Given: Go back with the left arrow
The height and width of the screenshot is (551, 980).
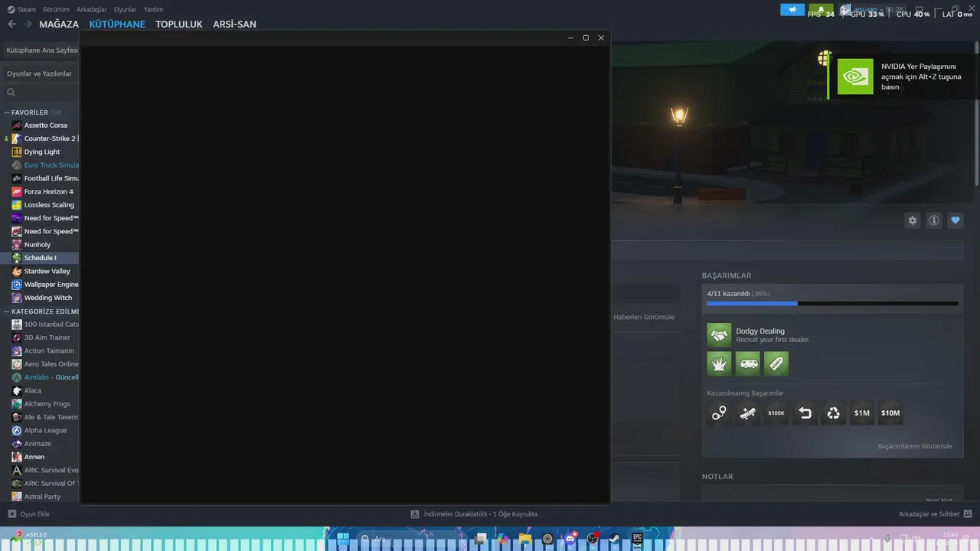Looking at the screenshot, I should click(11, 24).
